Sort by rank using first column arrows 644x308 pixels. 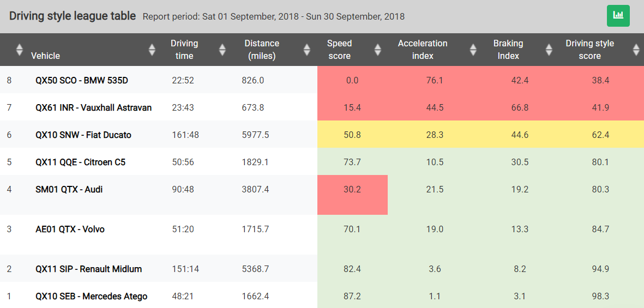click(20, 50)
